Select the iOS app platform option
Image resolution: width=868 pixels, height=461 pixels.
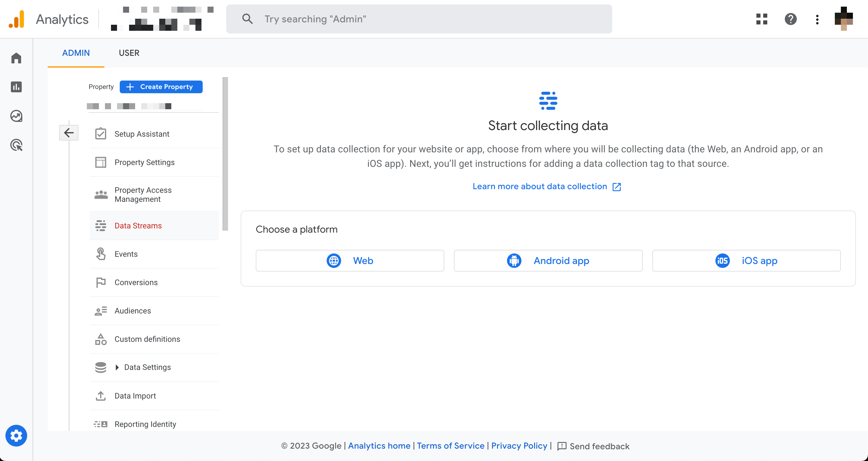coord(746,261)
